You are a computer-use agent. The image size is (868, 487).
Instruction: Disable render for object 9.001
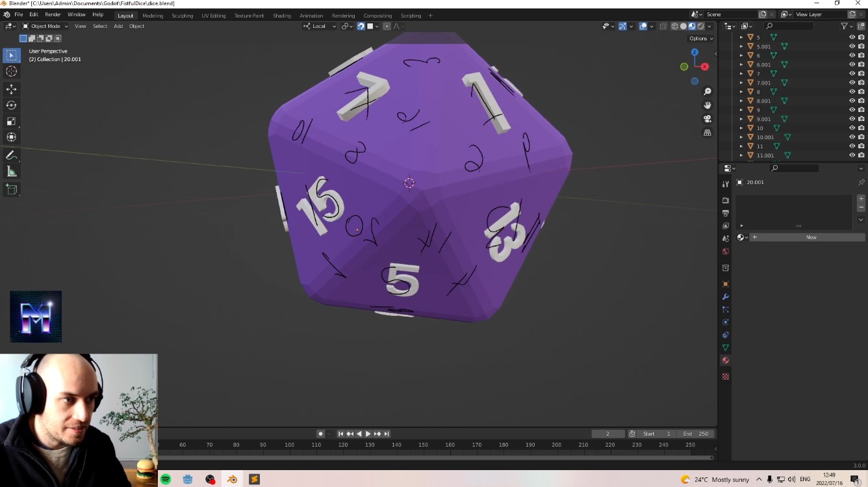click(861, 119)
